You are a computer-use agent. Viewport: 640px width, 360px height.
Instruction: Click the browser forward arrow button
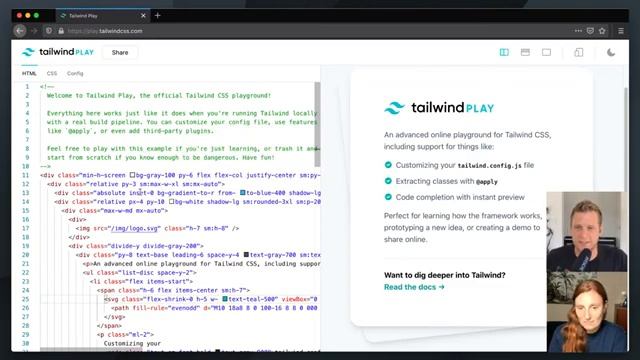click(34, 31)
